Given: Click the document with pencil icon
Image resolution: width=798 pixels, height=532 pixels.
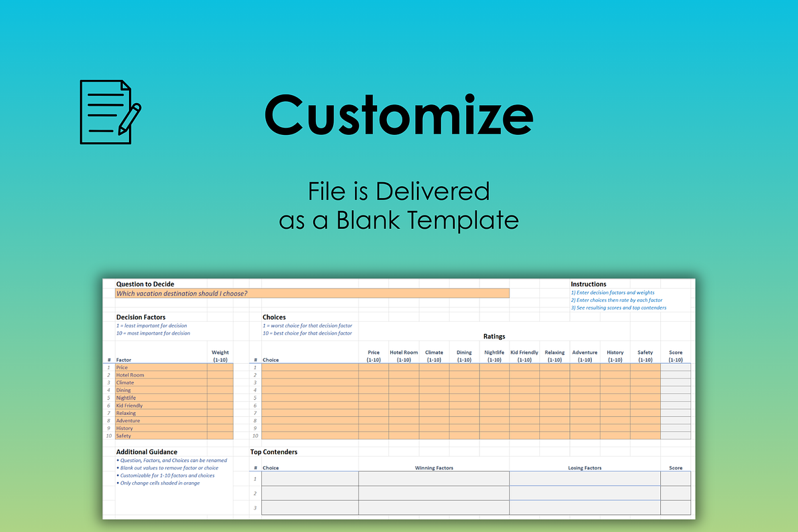Looking at the screenshot, I should click(x=110, y=112).
